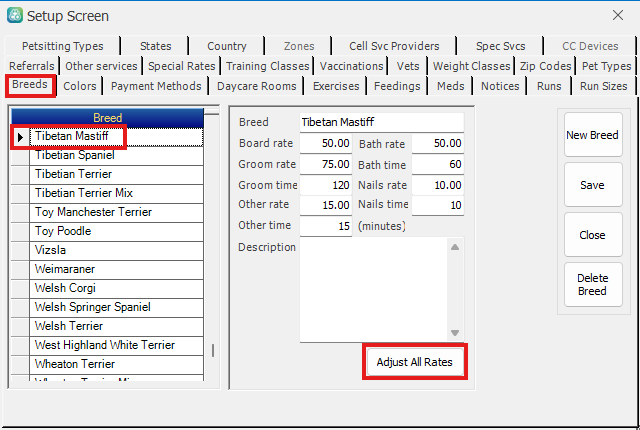Click the Breeds tab
The image size is (640, 430).
pyautogui.click(x=30, y=85)
